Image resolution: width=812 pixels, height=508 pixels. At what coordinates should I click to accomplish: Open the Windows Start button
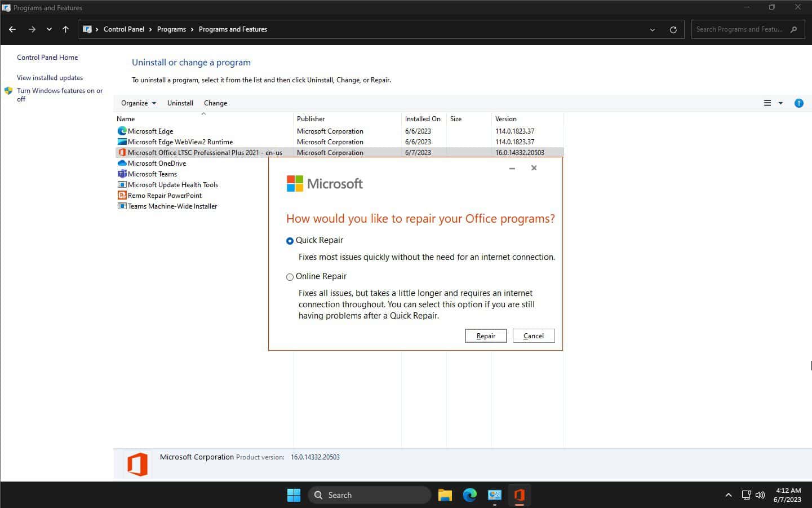point(294,495)
